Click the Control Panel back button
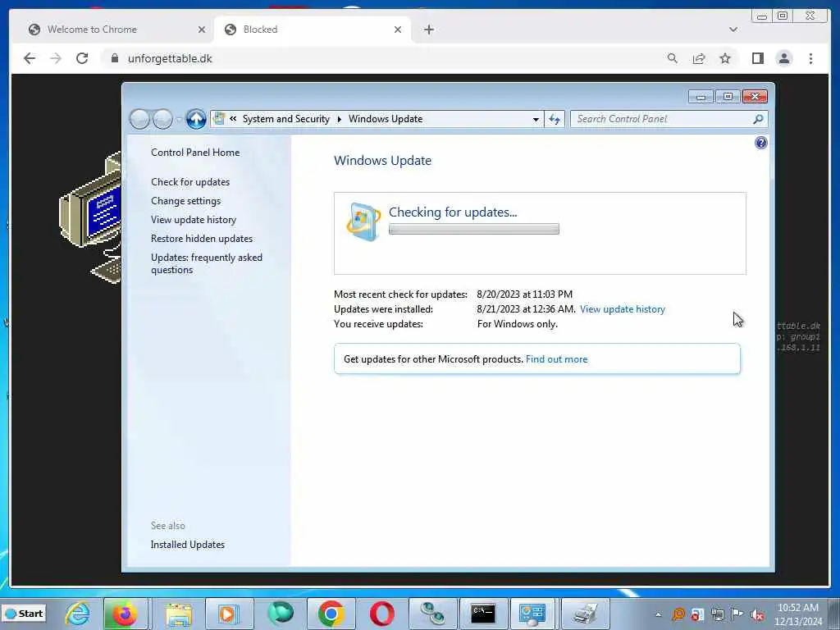 (x=139, y=119)
